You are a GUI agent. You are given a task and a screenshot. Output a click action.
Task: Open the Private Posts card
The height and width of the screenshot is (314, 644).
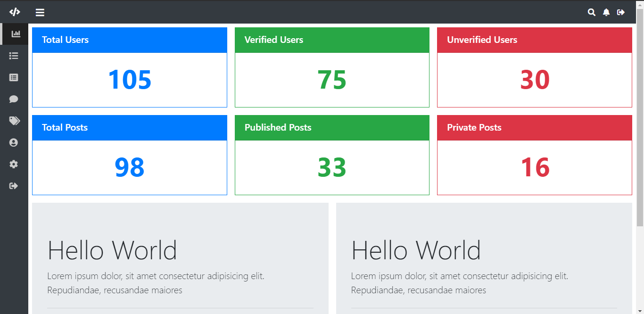(x=534, y=155)
